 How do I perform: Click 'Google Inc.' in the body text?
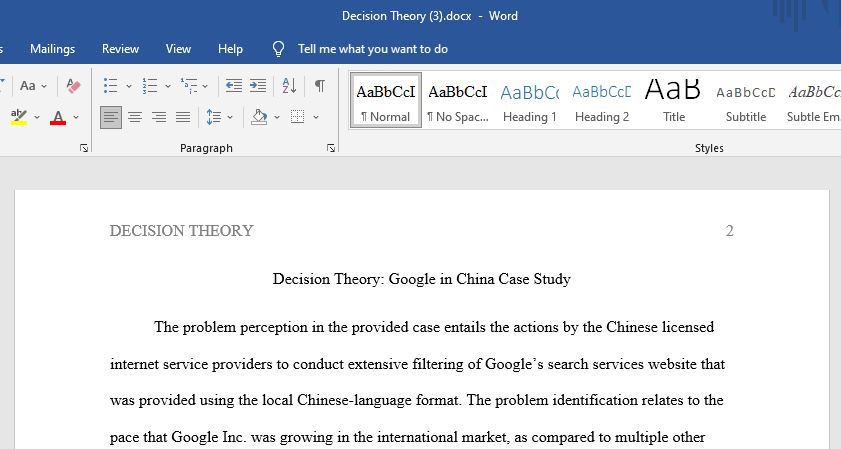[x=209, y=437]
